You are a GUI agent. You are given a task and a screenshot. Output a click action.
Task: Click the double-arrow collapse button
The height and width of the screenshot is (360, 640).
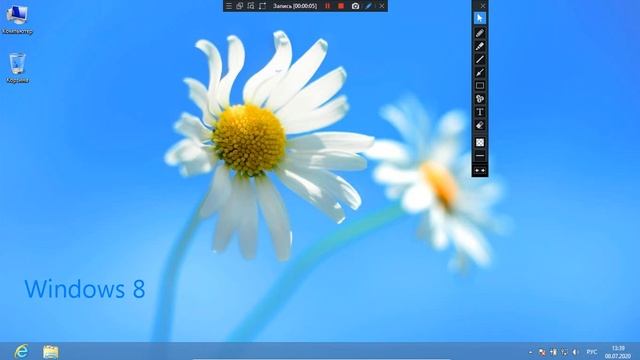(x=480, y=170)
